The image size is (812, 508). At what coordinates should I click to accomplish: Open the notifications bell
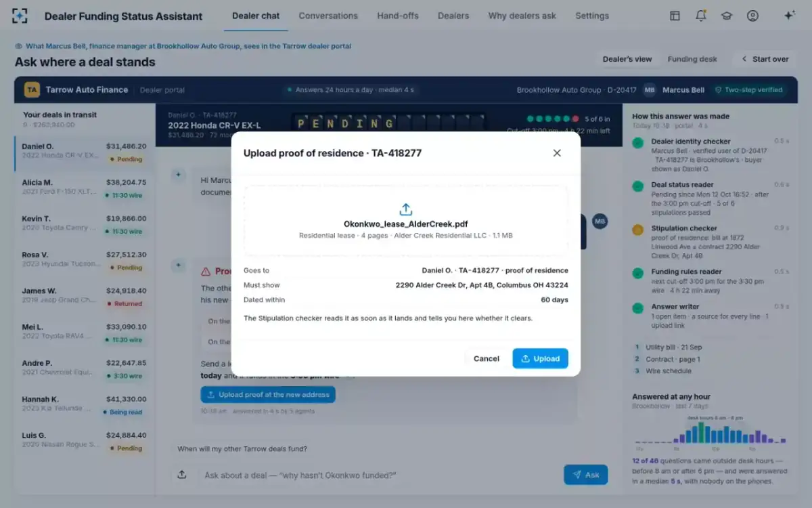click(701, 16)
